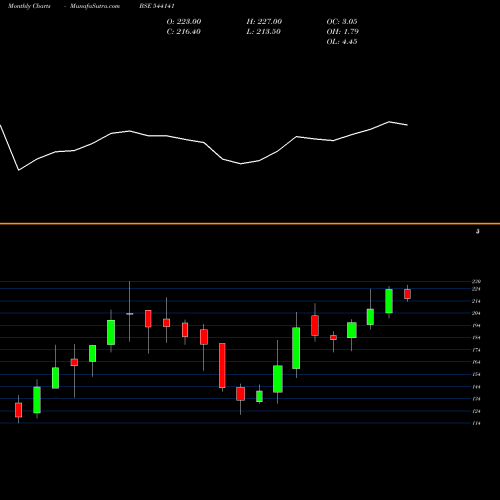Click the 184 price axis label

click(476, 338)
